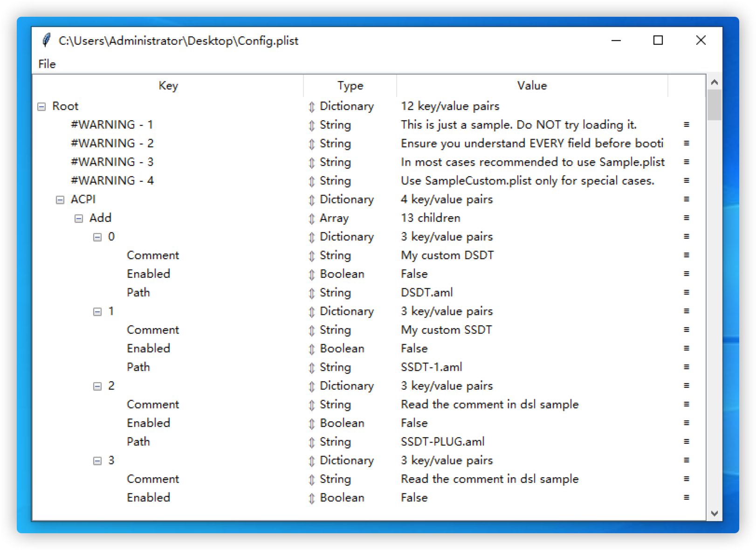Change type of #WARNING - 3 row
The image size is (756, 550).
[x=312, y=163]
